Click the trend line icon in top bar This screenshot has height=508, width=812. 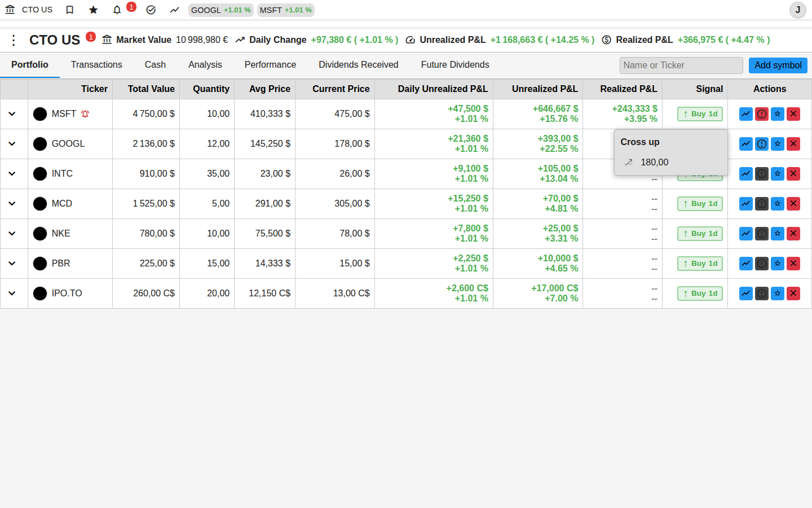[175, 10]
